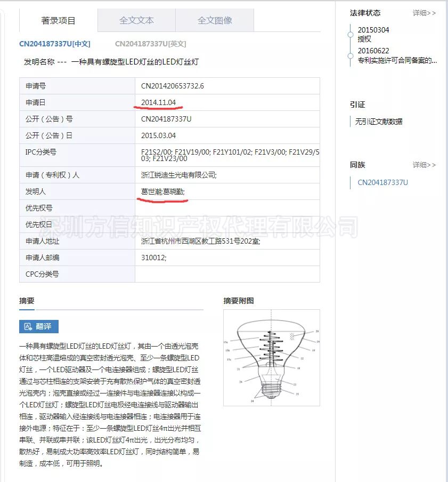Click the 优先权日 row label
Screen dimensions: 448x482
[39, 224]
